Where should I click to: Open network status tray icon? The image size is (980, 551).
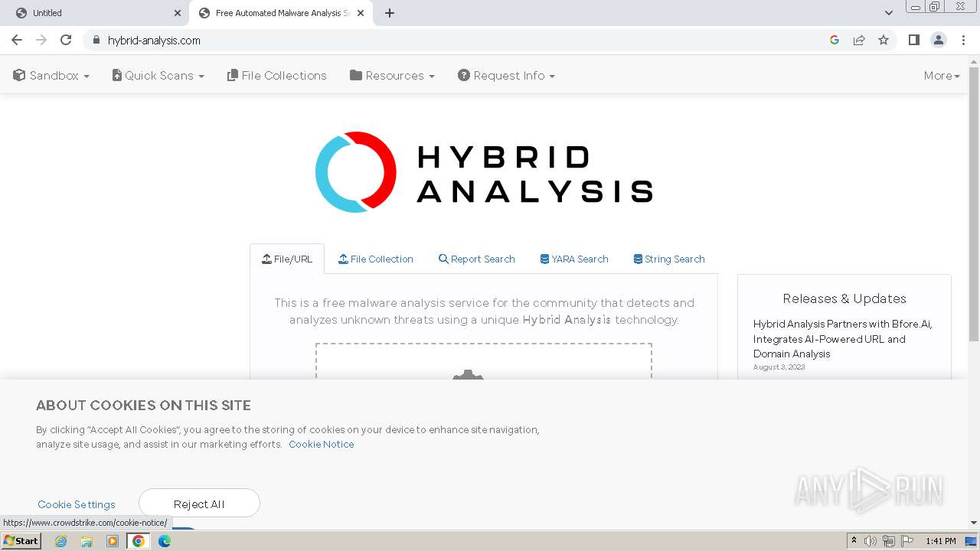889,541
